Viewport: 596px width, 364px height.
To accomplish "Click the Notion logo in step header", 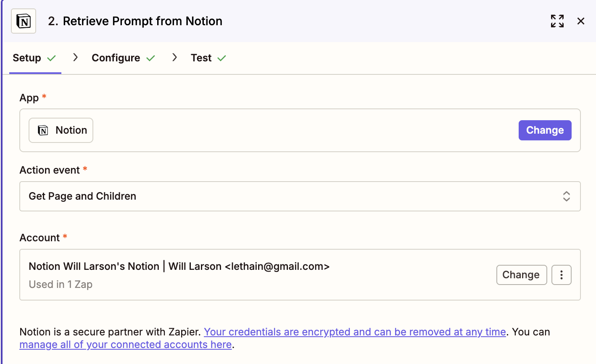I will [x=24, y=21].
